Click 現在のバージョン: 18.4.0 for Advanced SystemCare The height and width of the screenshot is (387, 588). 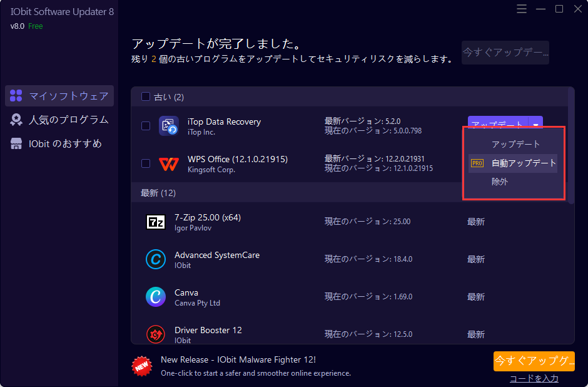pos(368,259)
